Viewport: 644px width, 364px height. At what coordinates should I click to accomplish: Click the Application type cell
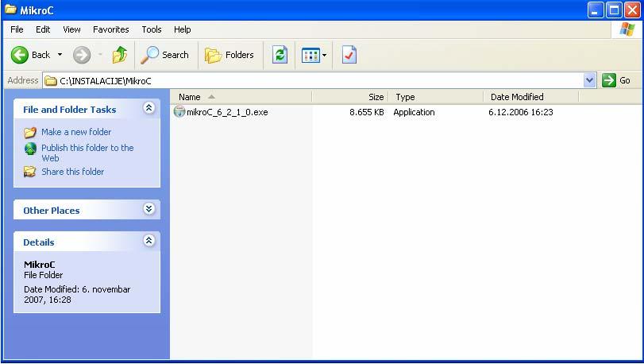(x=414, y=112)
